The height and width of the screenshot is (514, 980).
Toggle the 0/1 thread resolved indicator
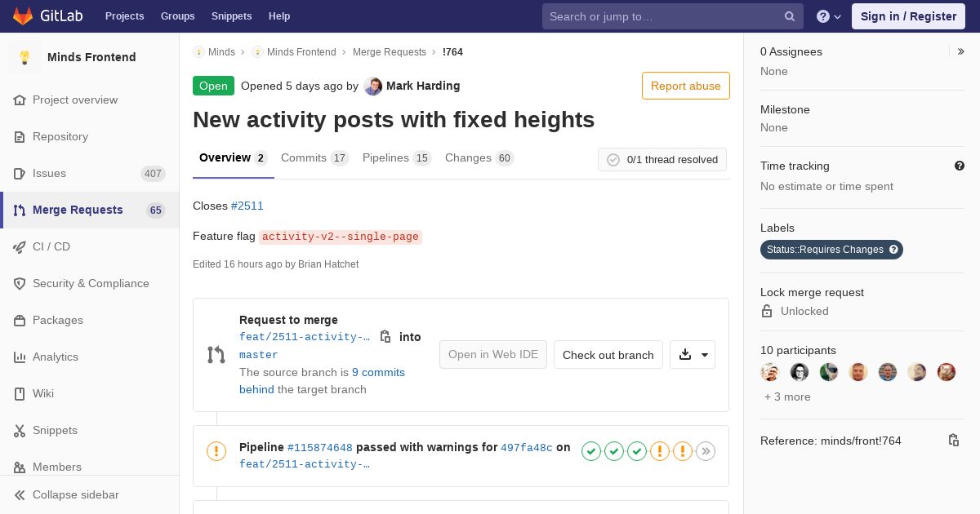click(x=662, y=160)
